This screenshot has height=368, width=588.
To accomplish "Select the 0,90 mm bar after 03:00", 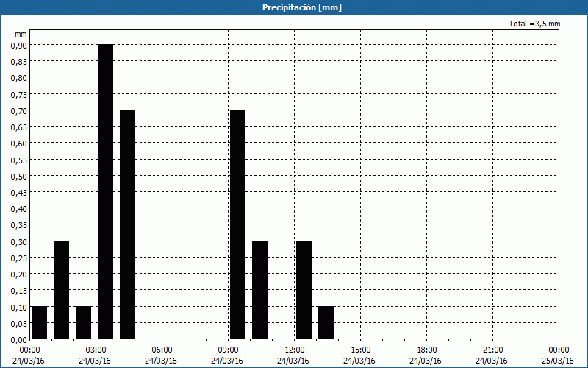I will 105,191.
